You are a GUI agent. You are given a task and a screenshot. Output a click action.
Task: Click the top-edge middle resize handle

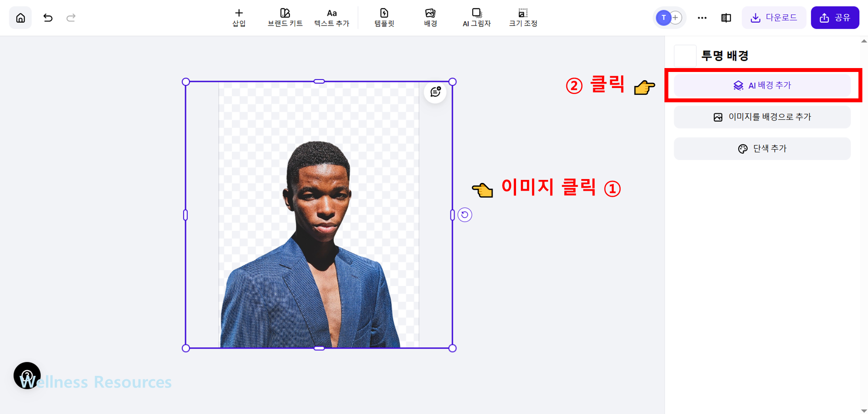[x=319, y=81]
